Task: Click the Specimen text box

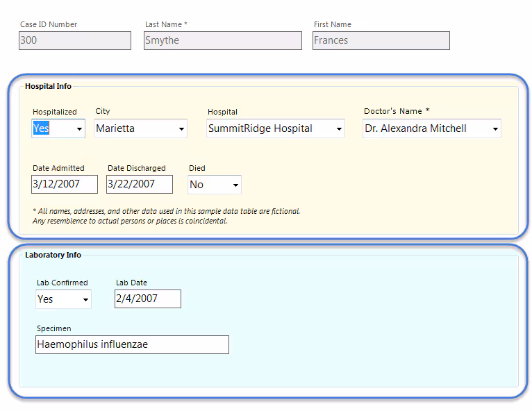Action: [132, 345]
